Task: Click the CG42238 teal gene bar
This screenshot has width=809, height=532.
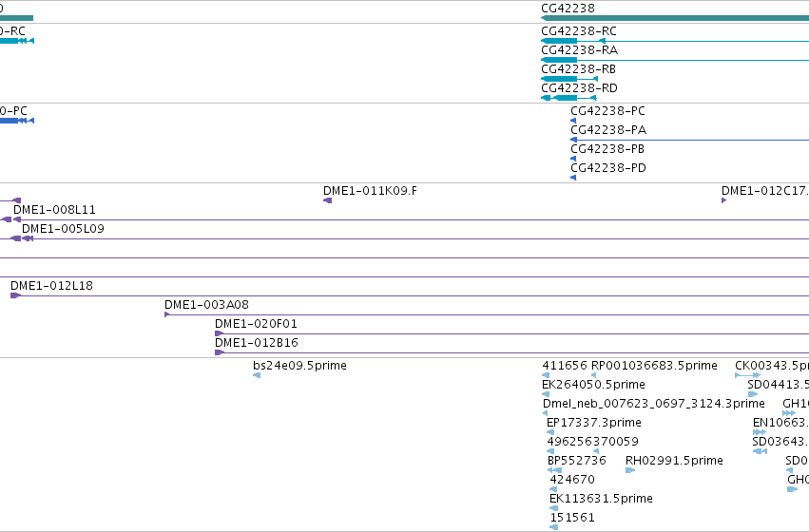Action: pyautogui.click(x=675, y=18)
